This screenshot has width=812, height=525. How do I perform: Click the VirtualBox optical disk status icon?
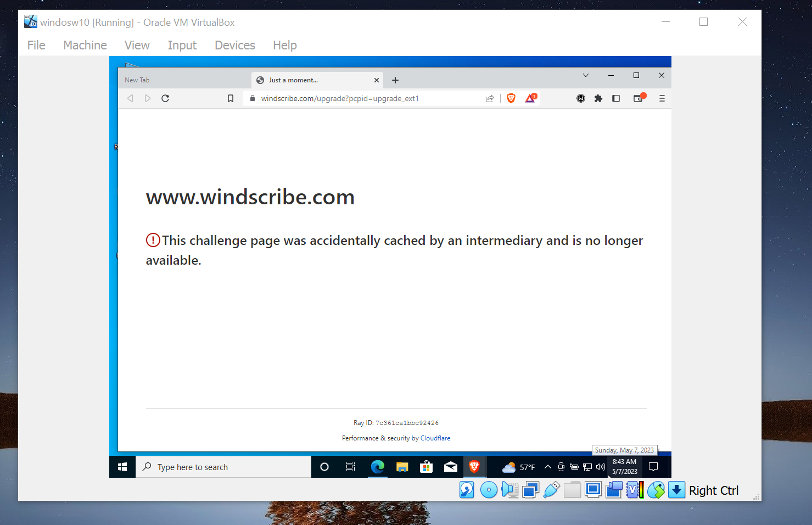point(489,490)
